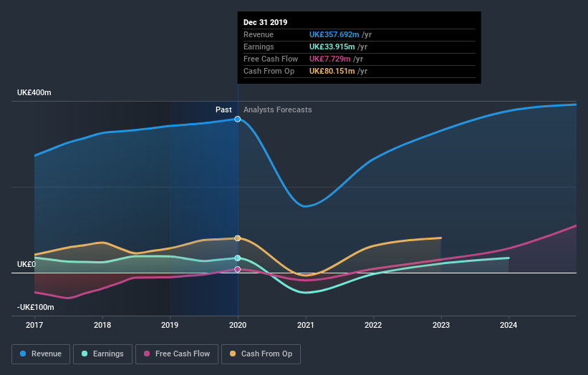Click the UK£33.915m earnings value
The height and width of the screenshot is (375, 588).
point(332,47)
